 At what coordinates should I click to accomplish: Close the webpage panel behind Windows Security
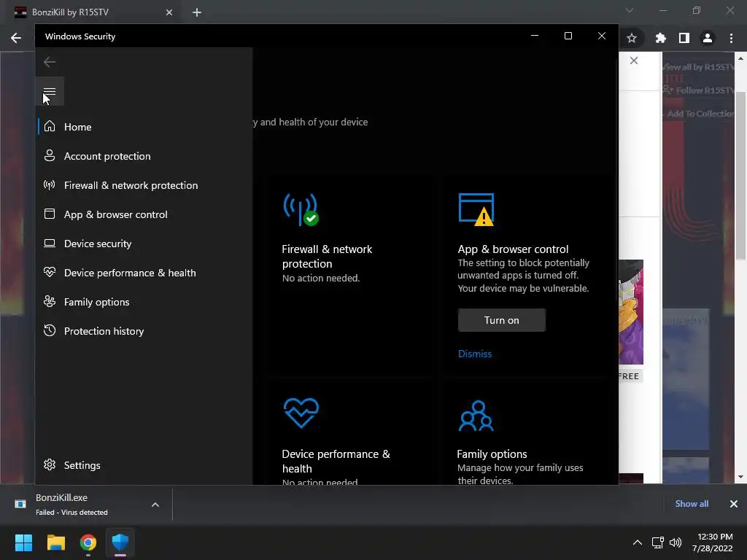(x=634, y=61)
